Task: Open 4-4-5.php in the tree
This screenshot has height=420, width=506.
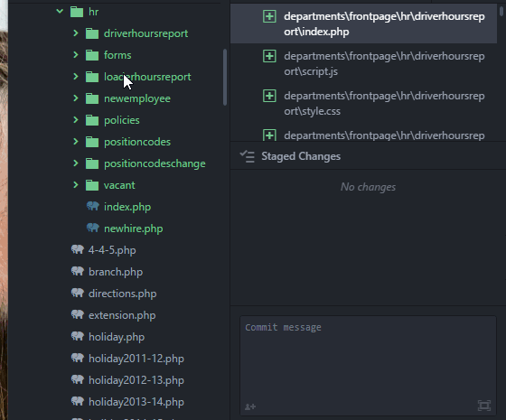Action: pyautogui.click(x=112, y=250)
